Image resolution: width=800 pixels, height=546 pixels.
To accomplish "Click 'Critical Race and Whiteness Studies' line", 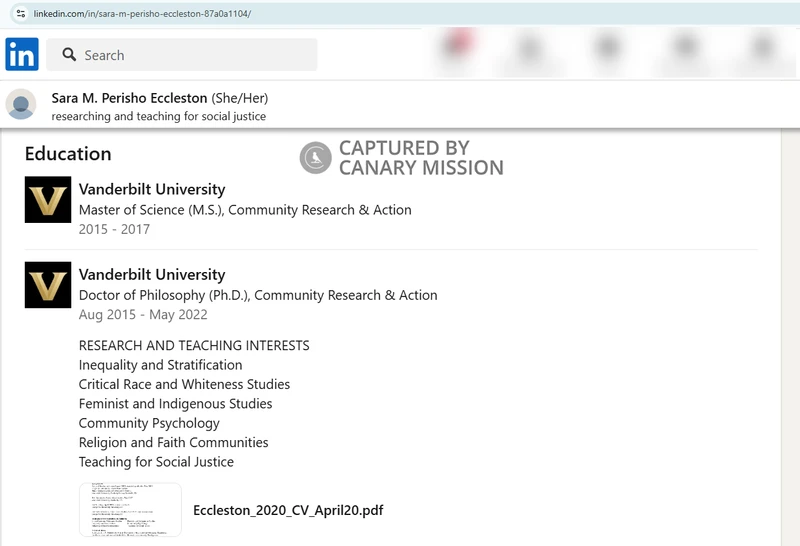I will point(184,384).
